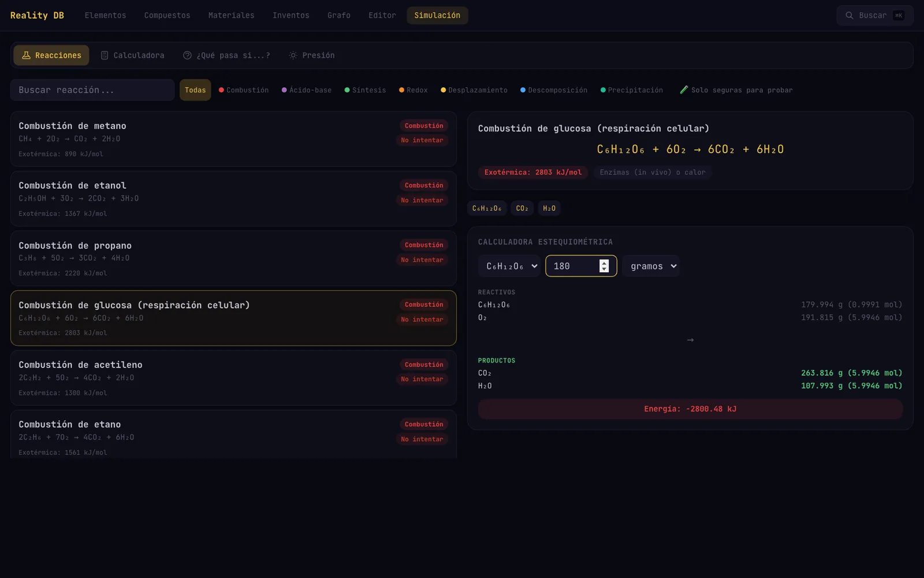Decrease the amount with the stepper down arrow

click(604, 269)
